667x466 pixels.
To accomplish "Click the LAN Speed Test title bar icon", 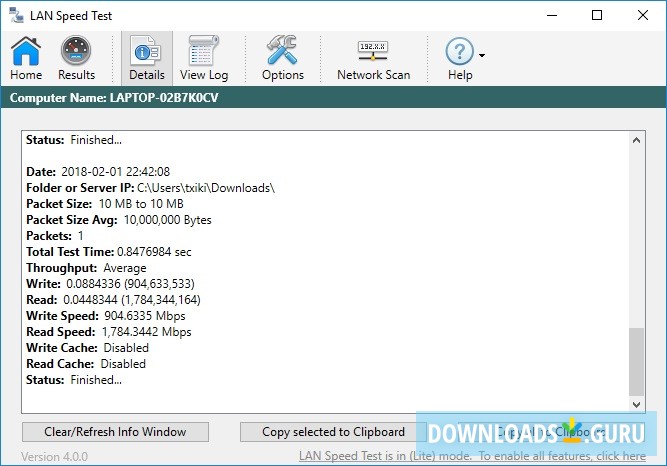I will 16,15.
